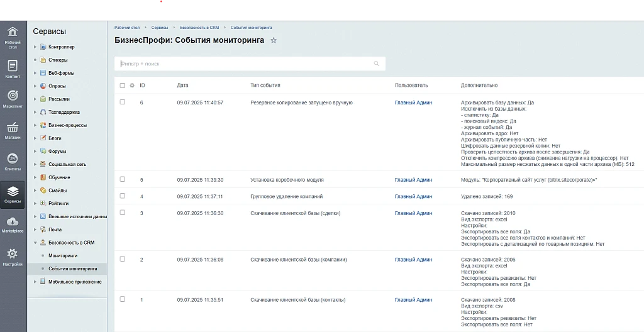Open Сервисы in the breadcrumb
Screen dimensions: 644x332
159,28
